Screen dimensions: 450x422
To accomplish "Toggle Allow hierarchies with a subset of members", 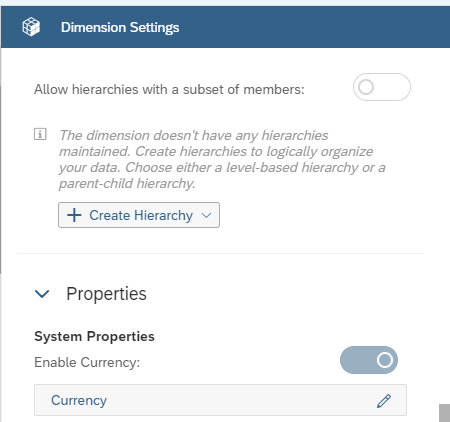I will (382, 87).
